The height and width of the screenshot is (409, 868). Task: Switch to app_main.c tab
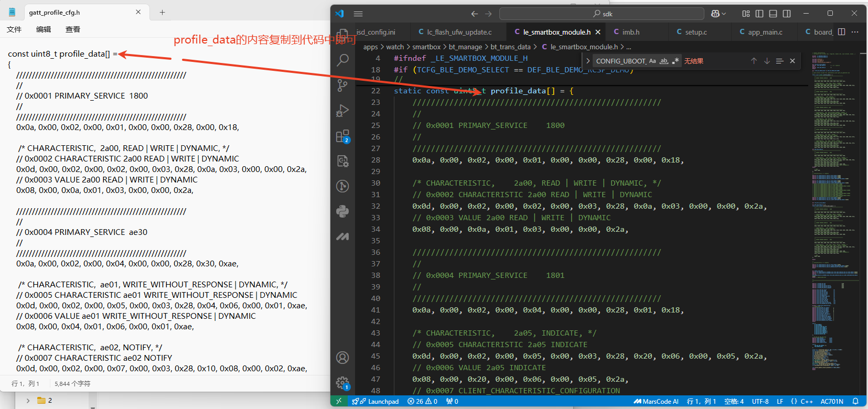tap(765, 32)
